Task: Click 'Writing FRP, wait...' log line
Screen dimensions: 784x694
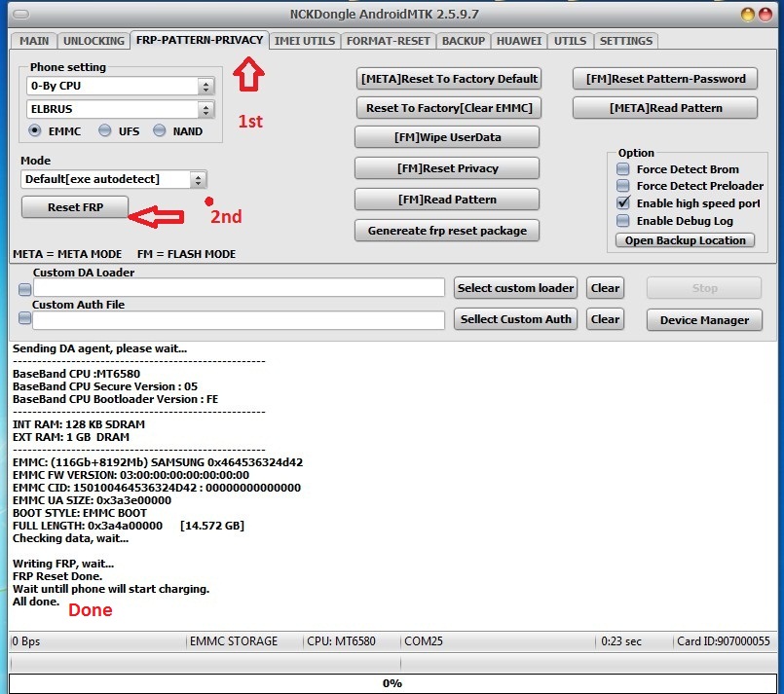Action: click(x=63, y=564)
